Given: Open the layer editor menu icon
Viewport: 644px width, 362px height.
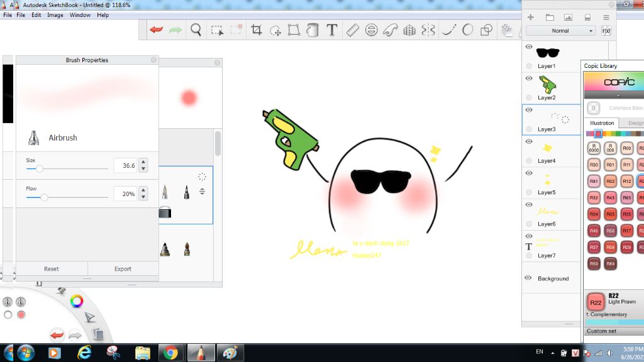Looking at the screenshot, I should pos(606,17).
